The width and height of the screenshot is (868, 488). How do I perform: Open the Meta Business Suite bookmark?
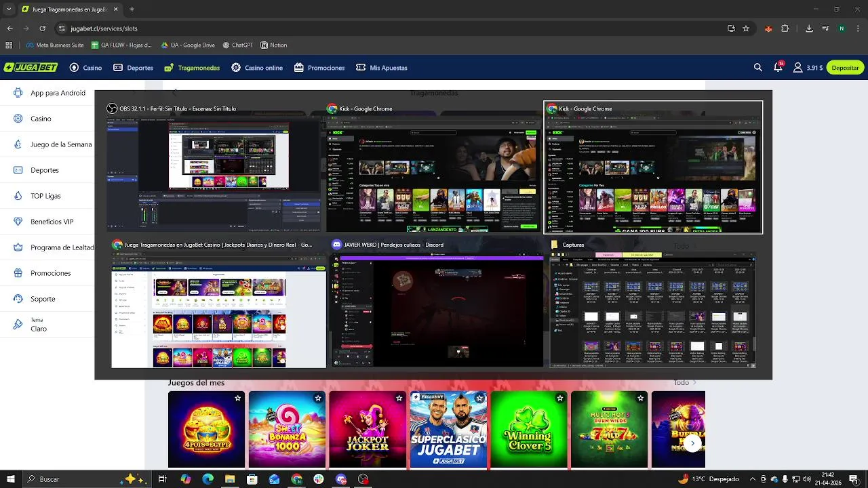[55, 45]
